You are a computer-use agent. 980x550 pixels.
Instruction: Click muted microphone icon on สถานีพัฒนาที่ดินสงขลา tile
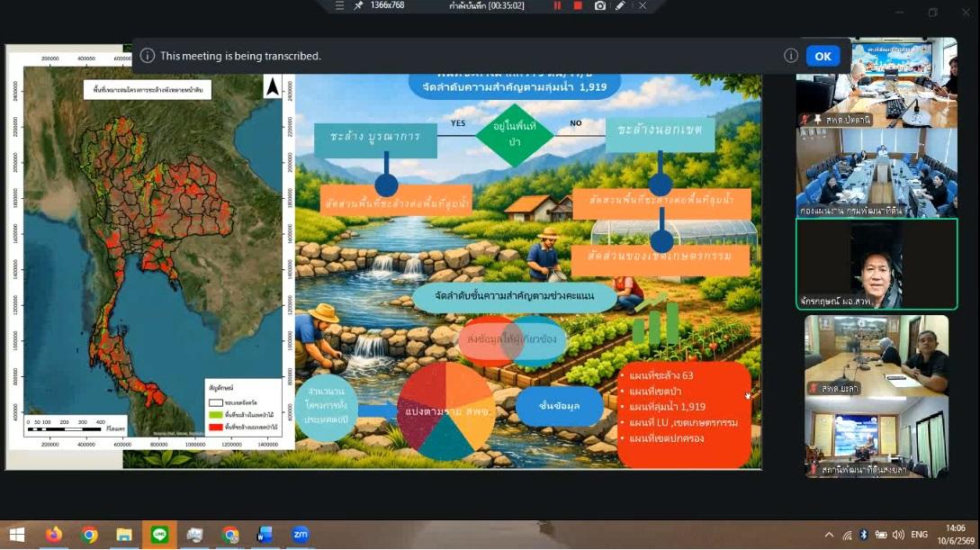(x=814, y=469)
